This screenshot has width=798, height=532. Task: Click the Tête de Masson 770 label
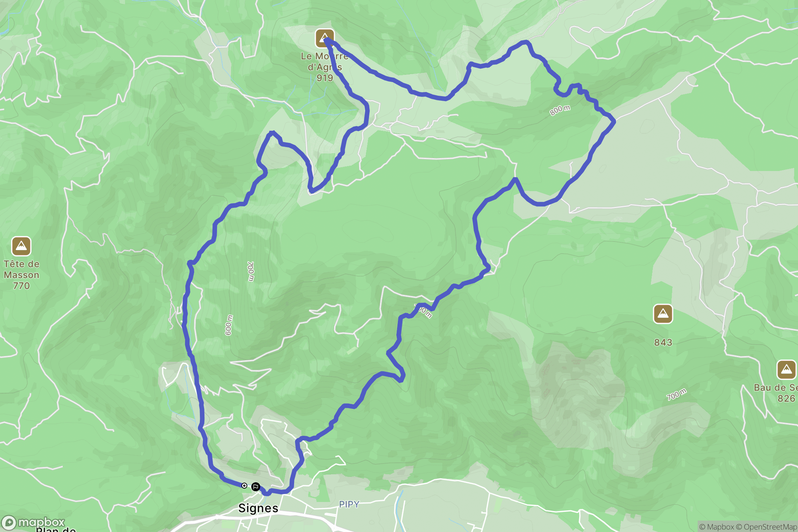point(22,275)
